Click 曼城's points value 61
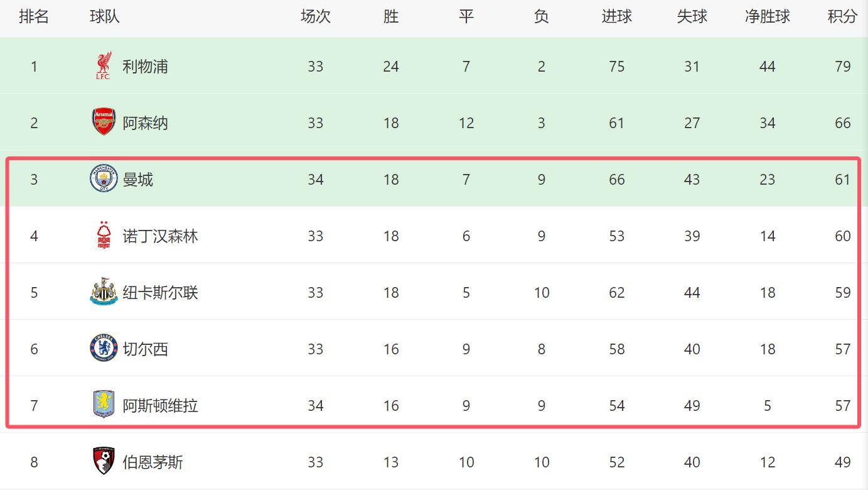The width and height of the screenshot is (868, 490). coord(842,180)
